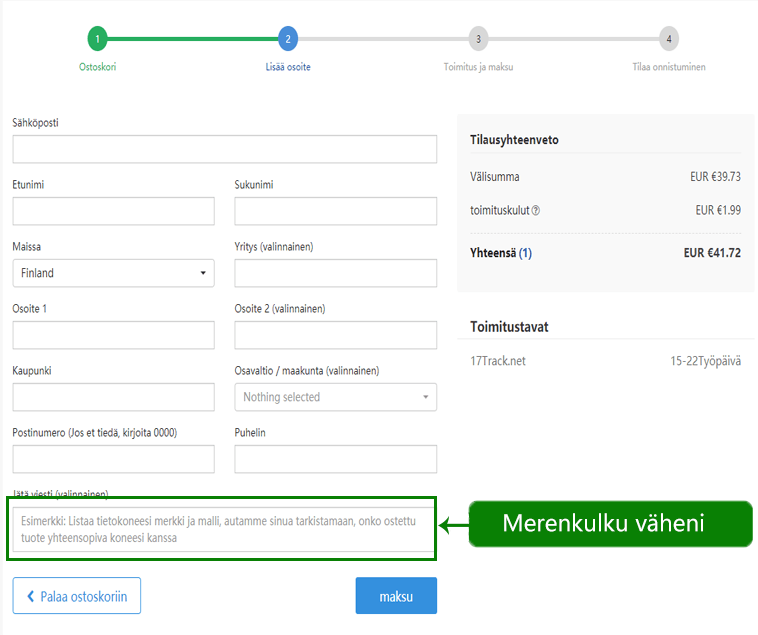
Task: Select the Sukunimi input field
Action: pyautogui.click(x=335, y=211)
